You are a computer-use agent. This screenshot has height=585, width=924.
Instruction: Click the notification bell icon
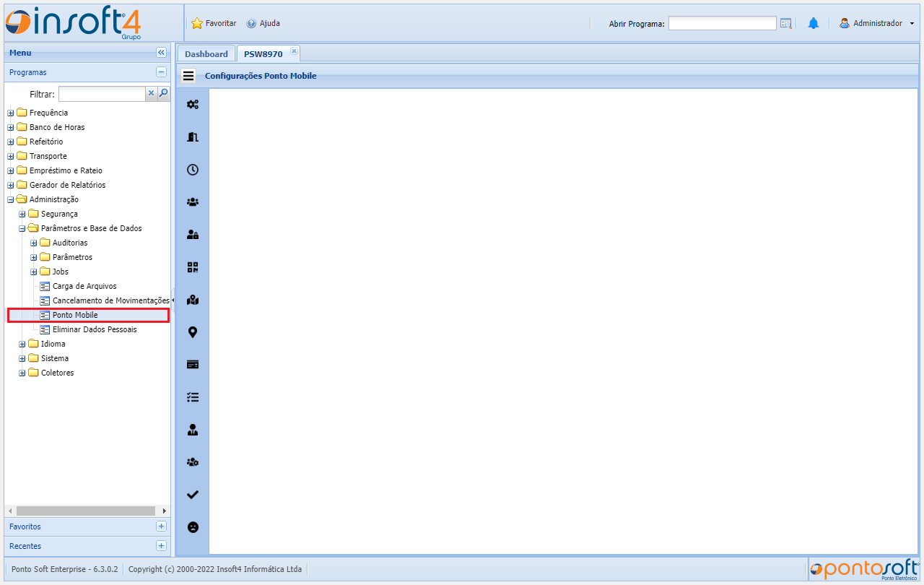814,23
